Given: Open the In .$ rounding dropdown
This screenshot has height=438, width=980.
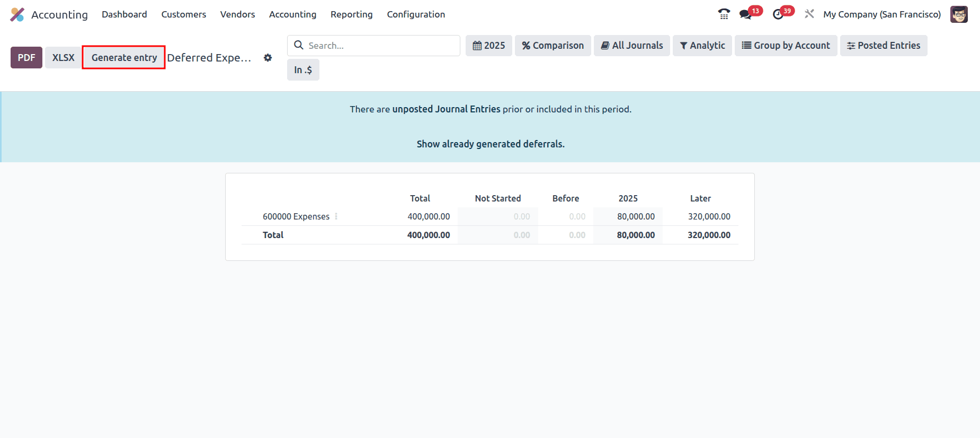Looking at the screenshot, I should pyautogui.click(x=303, y=70).
